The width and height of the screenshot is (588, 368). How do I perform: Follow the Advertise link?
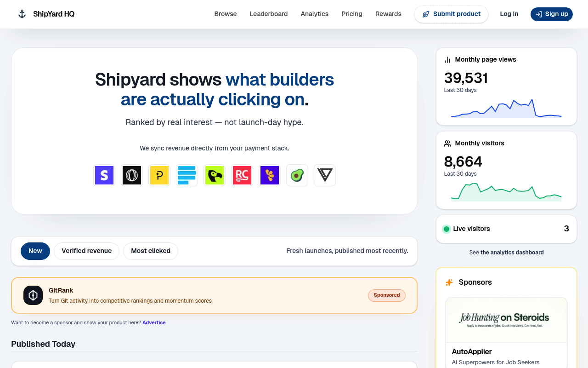click(154, 322)
